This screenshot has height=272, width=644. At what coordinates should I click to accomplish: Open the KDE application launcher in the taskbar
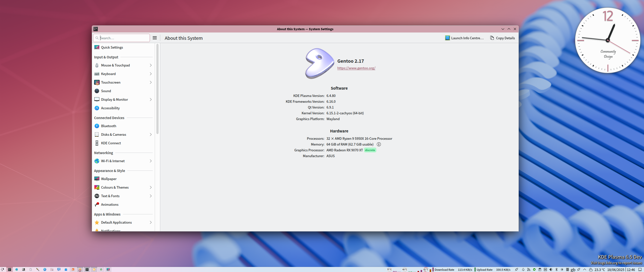click(x=3, y=269)
